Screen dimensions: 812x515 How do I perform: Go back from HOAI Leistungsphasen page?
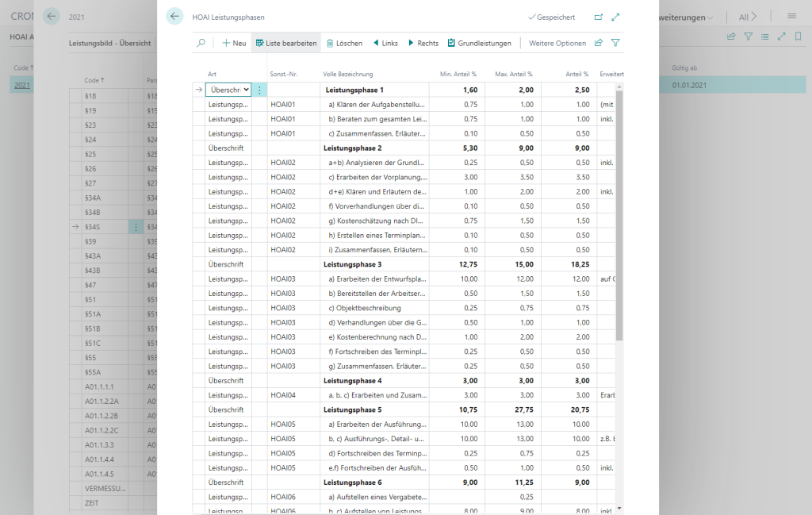click(175, 17)
